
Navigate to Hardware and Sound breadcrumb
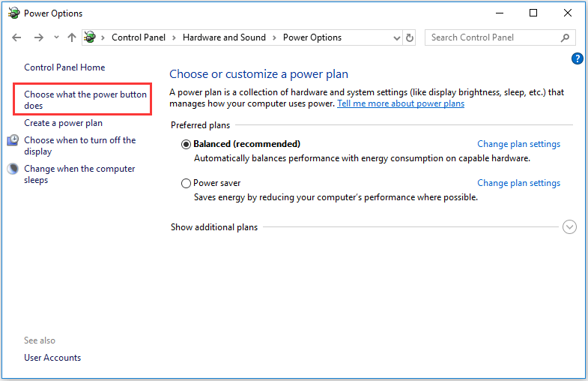pyautogui.click(x=224, y=37)
